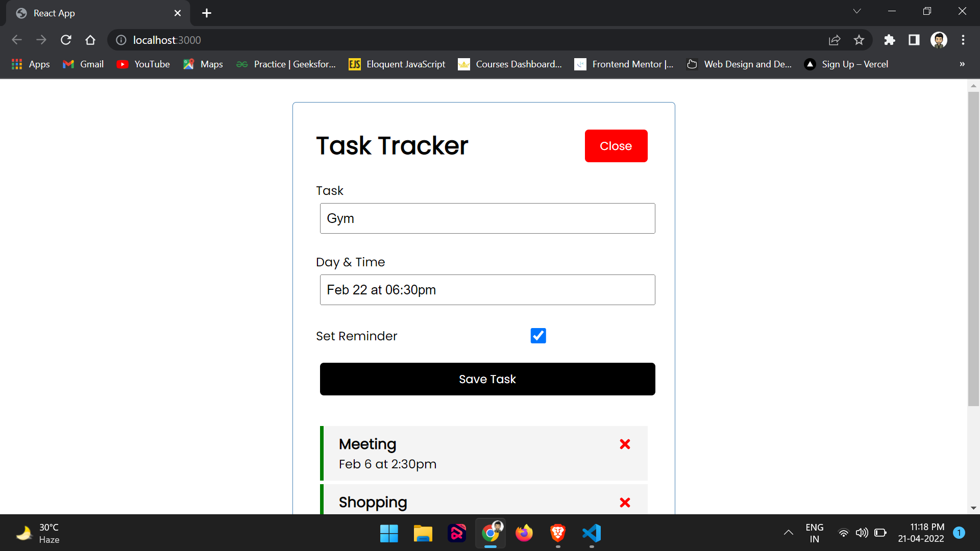The width and height of the screenshot is (980, 551).
Task: Click the vertical page scrollbar
Action: [973, 250]
